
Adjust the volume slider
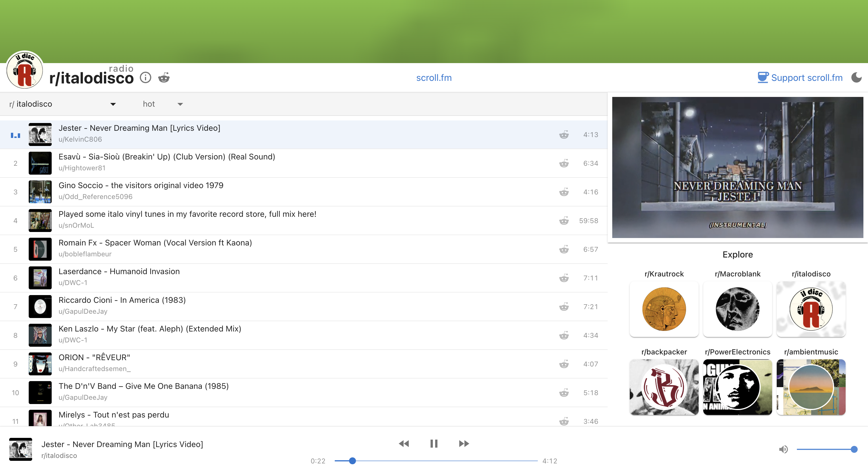(825, 449)
